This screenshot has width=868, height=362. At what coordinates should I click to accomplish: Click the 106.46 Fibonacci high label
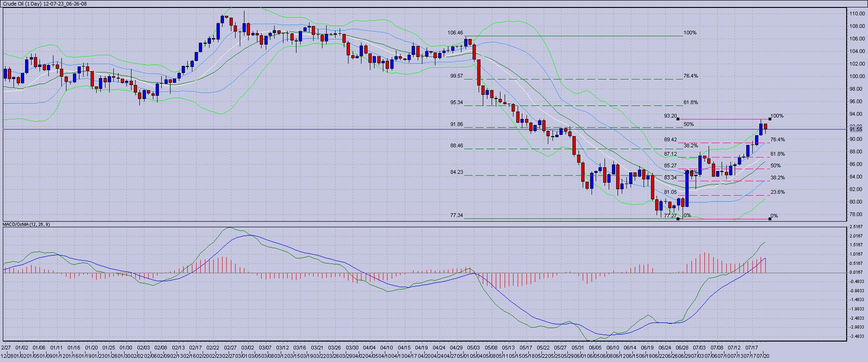(x=455, y=33)
